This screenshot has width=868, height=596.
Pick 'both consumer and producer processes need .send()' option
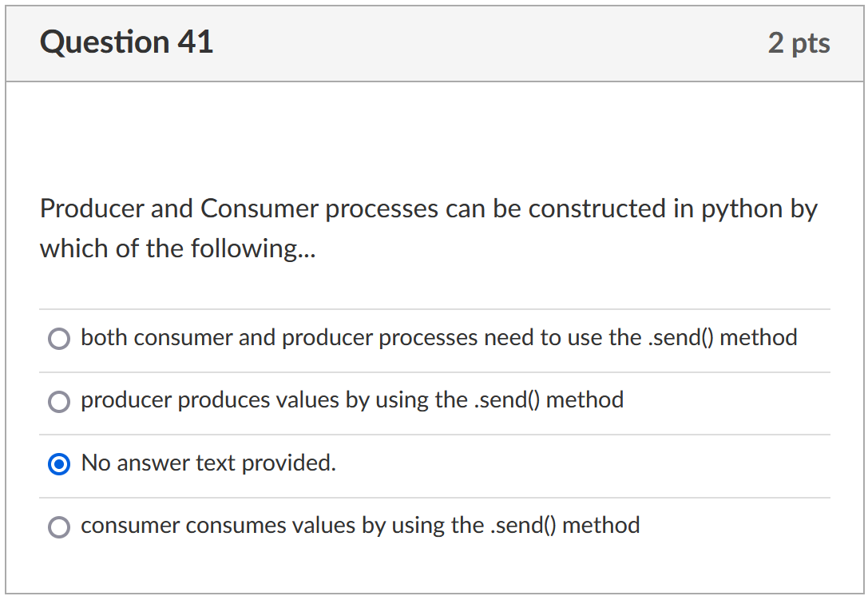pos(58,339)
